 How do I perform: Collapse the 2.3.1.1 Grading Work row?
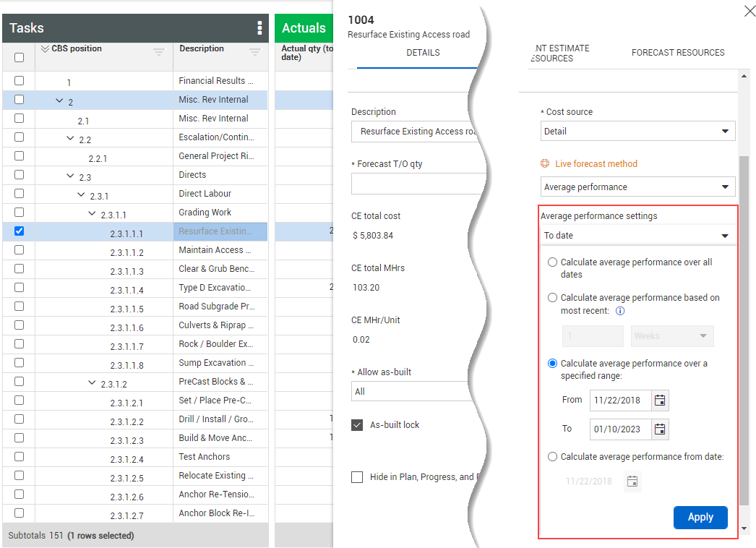(x=93, y=213)
